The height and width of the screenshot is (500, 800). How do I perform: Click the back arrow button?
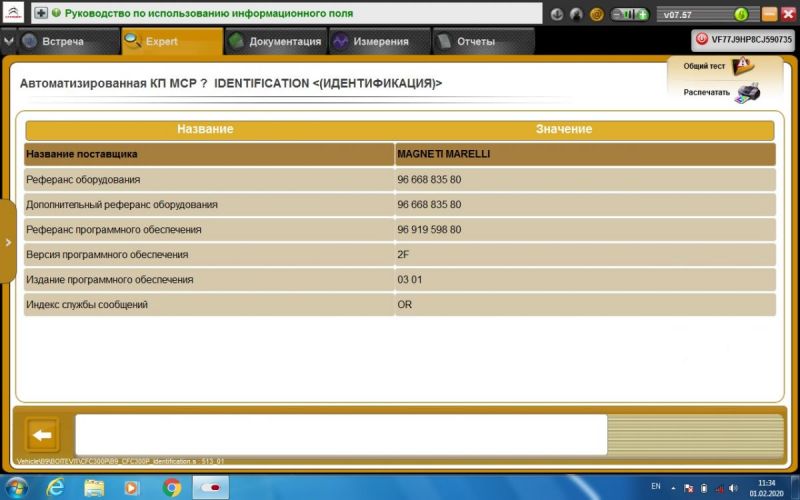tap(42, 435)
